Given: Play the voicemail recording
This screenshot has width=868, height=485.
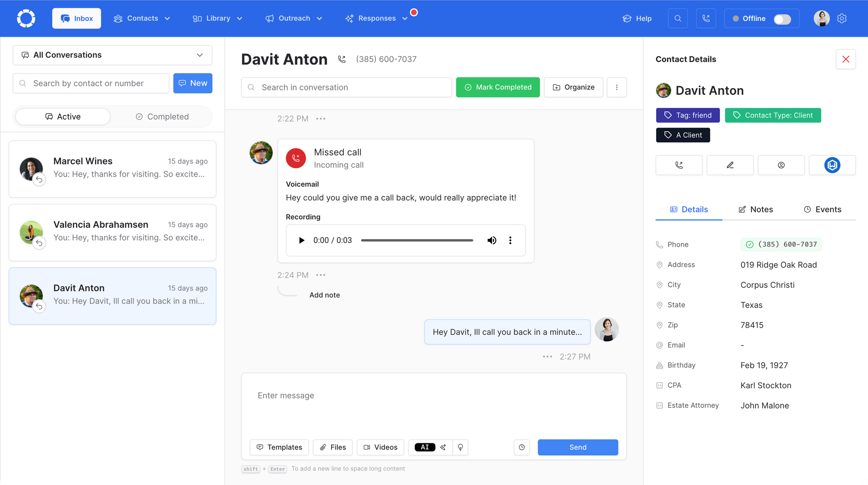Looking at the screenshot, I should click(x=301, y=240).
